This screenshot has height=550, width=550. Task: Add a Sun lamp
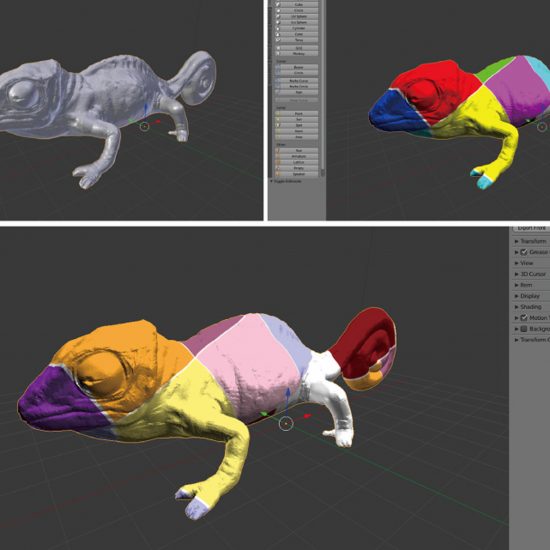click(x=297, y=120)
